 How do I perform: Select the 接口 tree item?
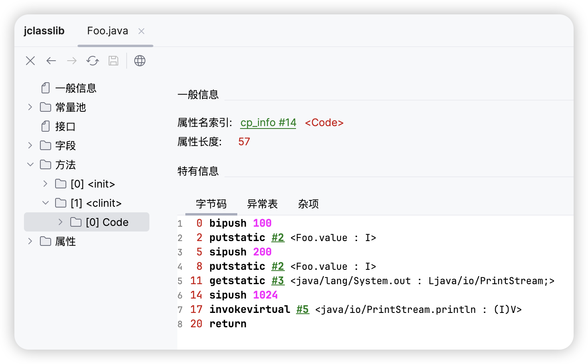65,127
